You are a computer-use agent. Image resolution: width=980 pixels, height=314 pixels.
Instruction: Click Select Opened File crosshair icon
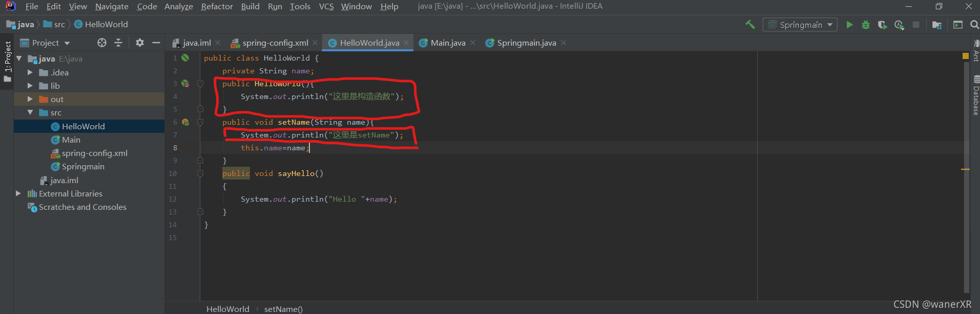102,43
